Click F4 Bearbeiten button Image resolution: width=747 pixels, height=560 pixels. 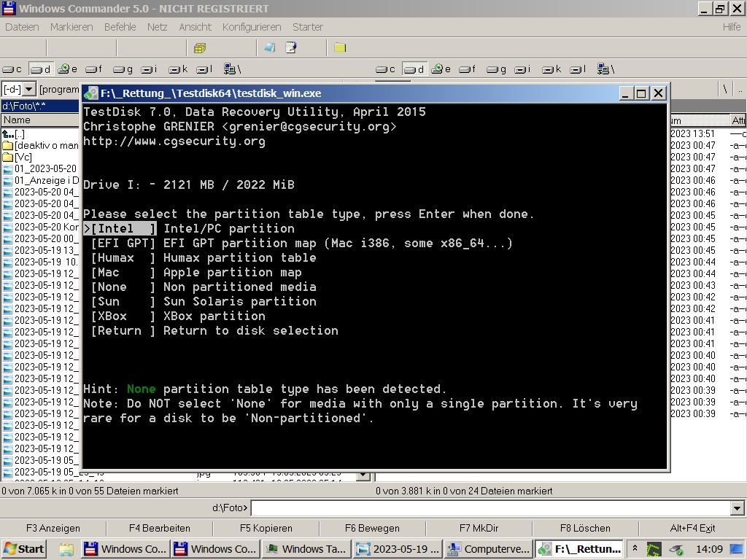tap(160, 528)
